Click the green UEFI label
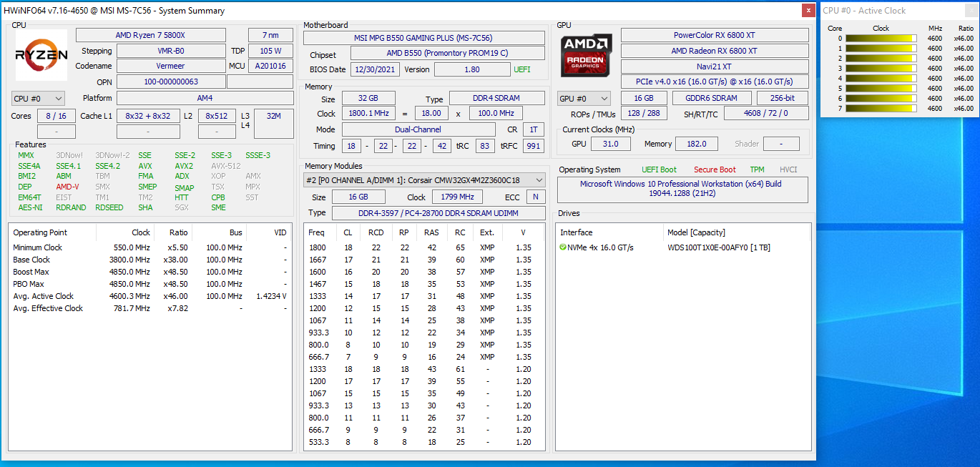Viewport: 980px width, 467px height. tap(522, 69)
